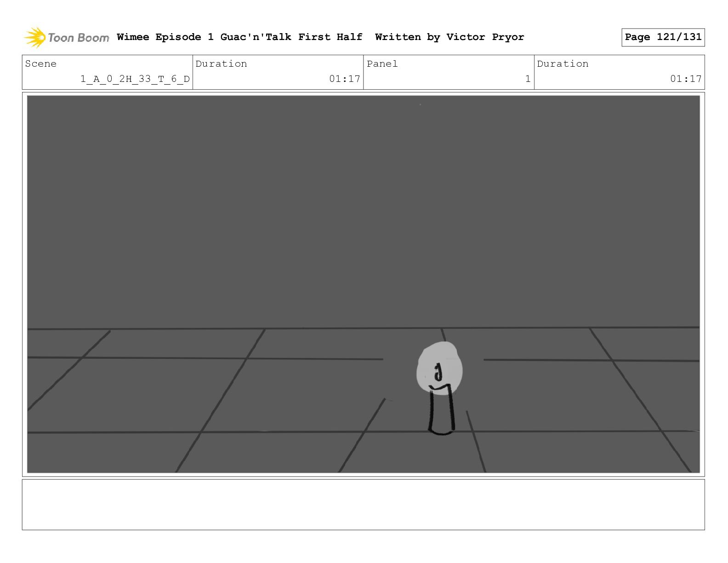Click the Toon Boom logo
This screenshot has width=728, height=563.
tap(67, 37)
